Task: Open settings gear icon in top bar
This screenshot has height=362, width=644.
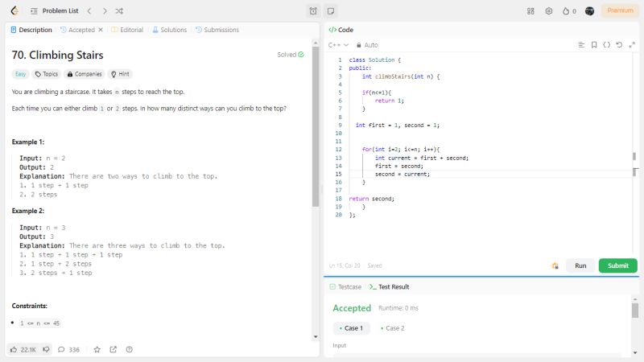Action: 549,10
